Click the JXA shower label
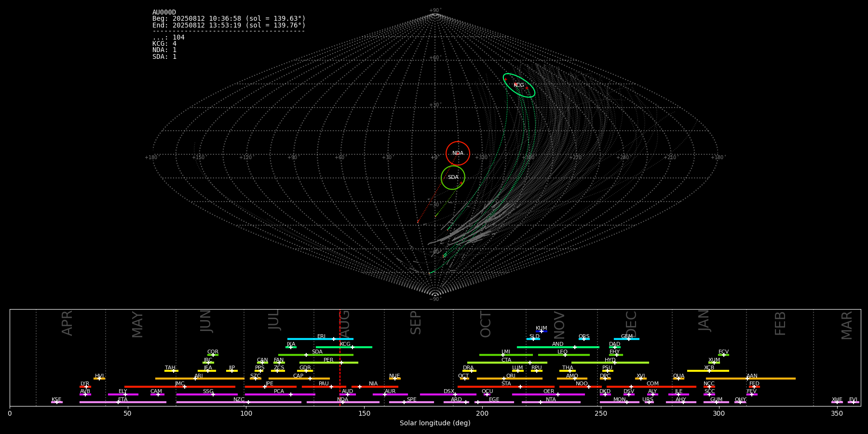Screen dimensions: 868x434 click(x=291, y=344)
